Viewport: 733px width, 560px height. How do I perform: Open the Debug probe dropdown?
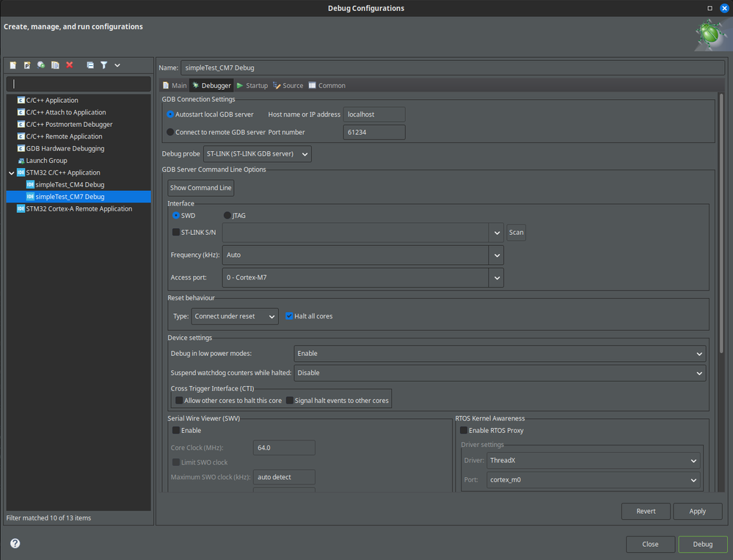(257, 154)
